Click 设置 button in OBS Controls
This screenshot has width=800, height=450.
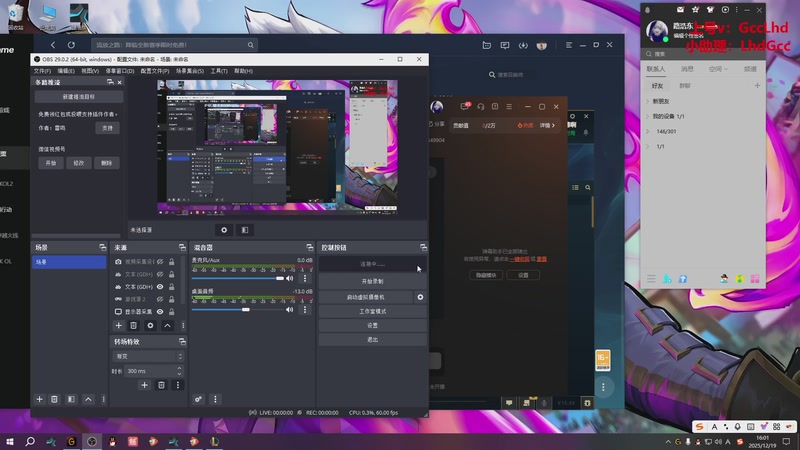(372, 325)
